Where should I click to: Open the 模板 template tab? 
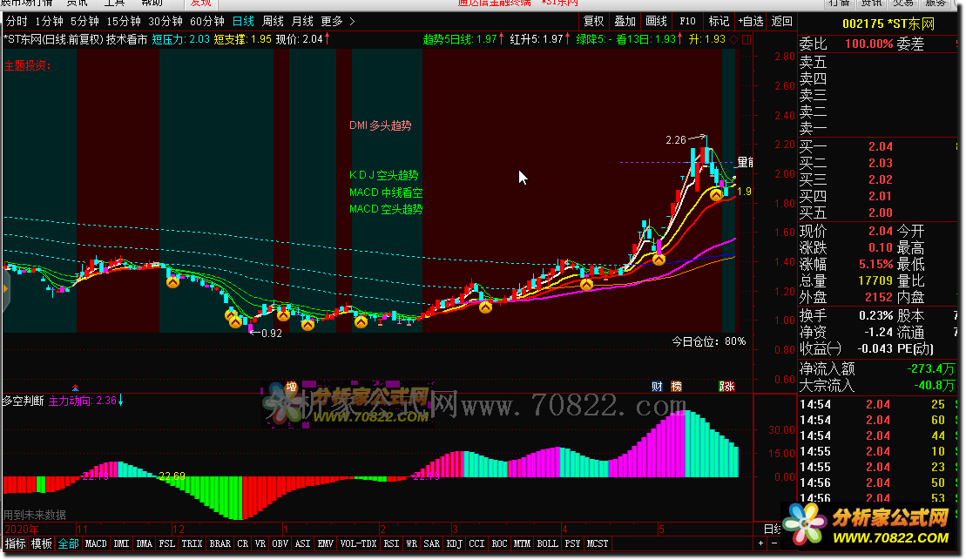pos(42,543)
